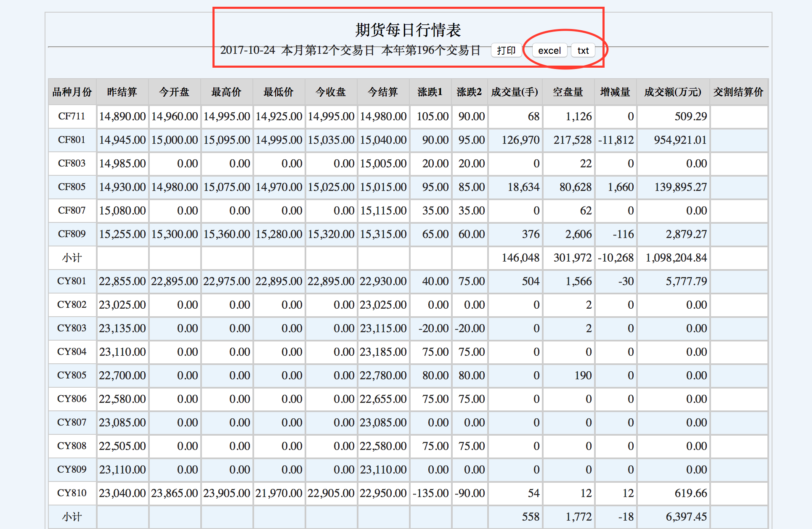Viewport: 812px width, 529px height.
Task: Select the 成交量(手) column header
Action: tap(515, 92)
